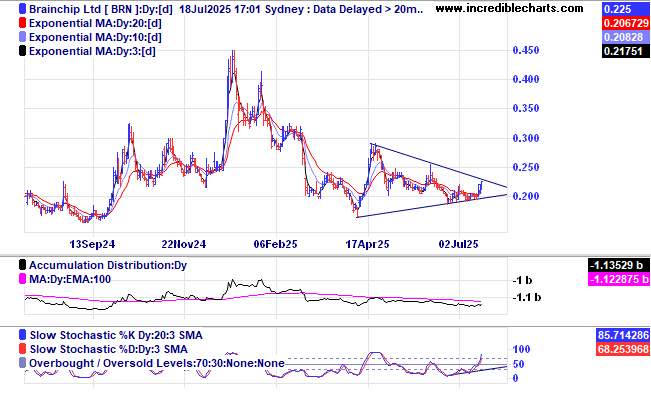The height and width of the screenshot is (395, 651).
Task: Click the stochastic axis label 100
Action: (521, 349)
